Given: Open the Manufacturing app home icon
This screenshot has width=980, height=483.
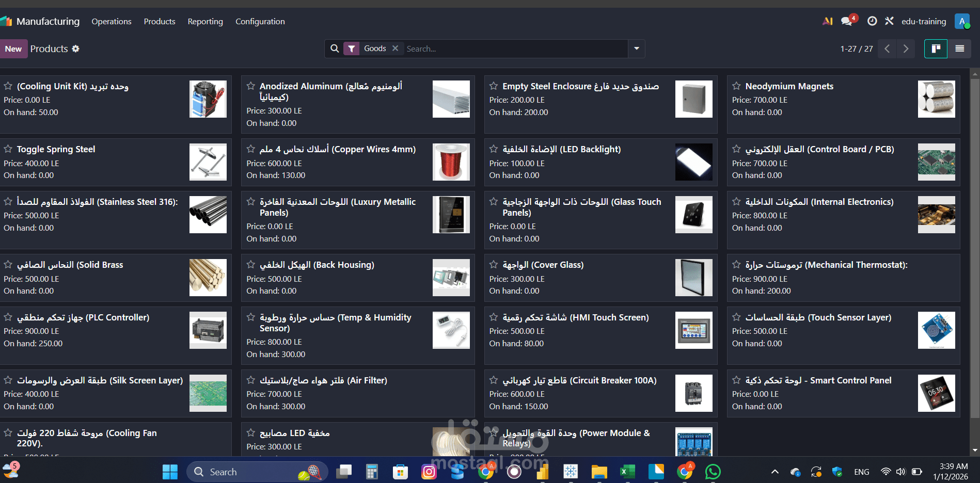Looking at the screenshot, I should (6, 21).
